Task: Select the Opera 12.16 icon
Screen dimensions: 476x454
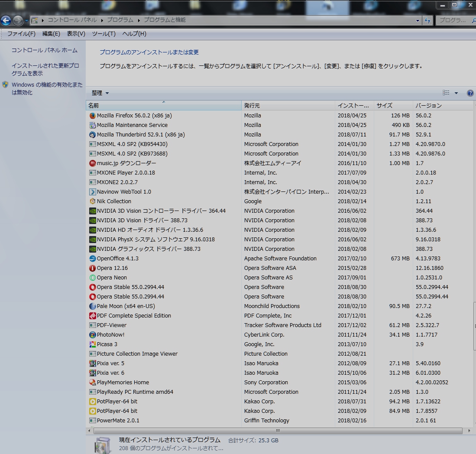Action: pos(92,268)
